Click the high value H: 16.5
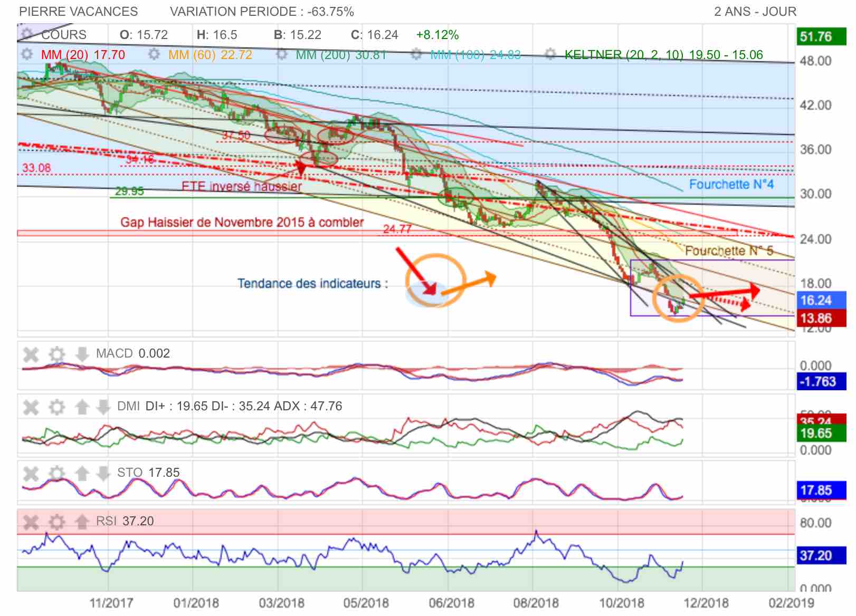The height and width of the screenshot is (616, 856). pyautogui.click(x=217, y=35)
